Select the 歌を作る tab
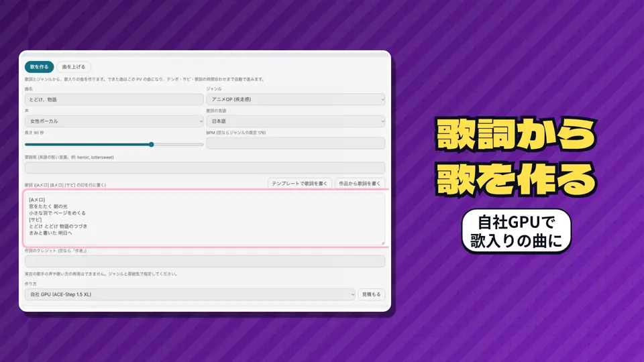 (39, 66)
